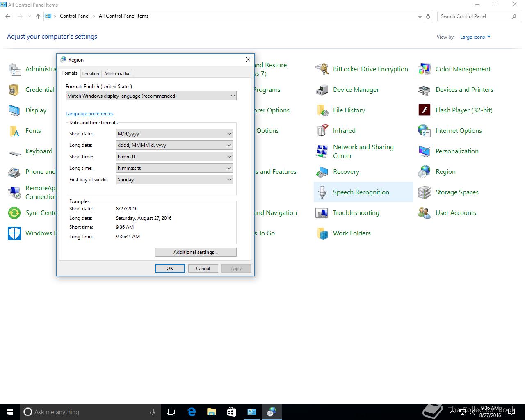Click the Cancel button in Region

coord(203,269)
